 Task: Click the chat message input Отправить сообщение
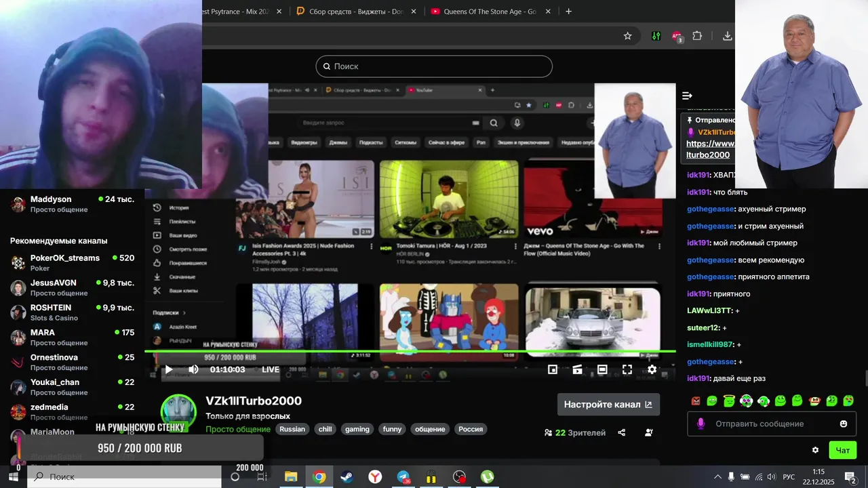pyautogui.click(x=772, y=424)
